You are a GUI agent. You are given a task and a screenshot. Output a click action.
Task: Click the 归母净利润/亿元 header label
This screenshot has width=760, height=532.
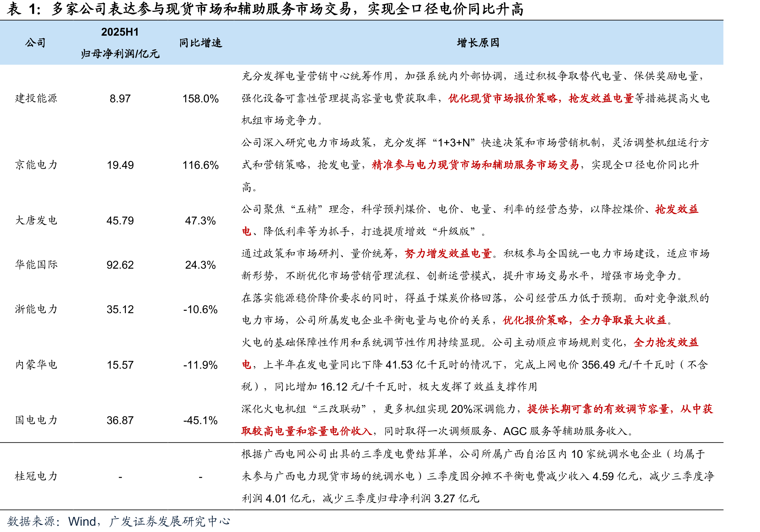pos(120,54)
